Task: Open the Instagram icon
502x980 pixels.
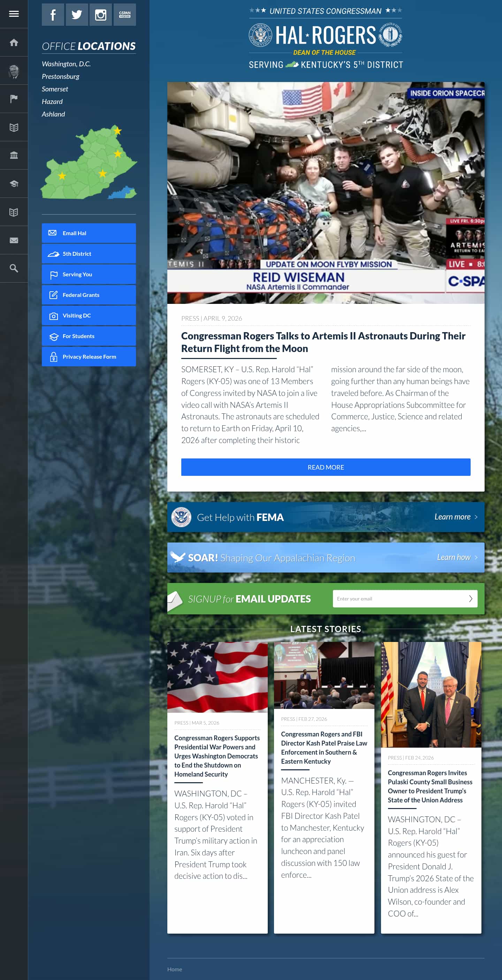Action: click(x=101, y=15)
